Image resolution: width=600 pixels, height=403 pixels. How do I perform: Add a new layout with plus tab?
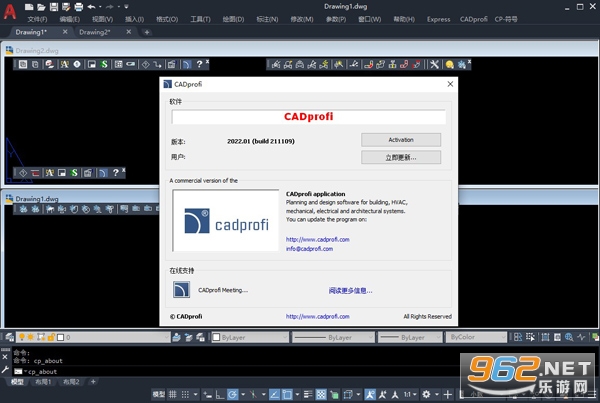[x=93, y=382]
